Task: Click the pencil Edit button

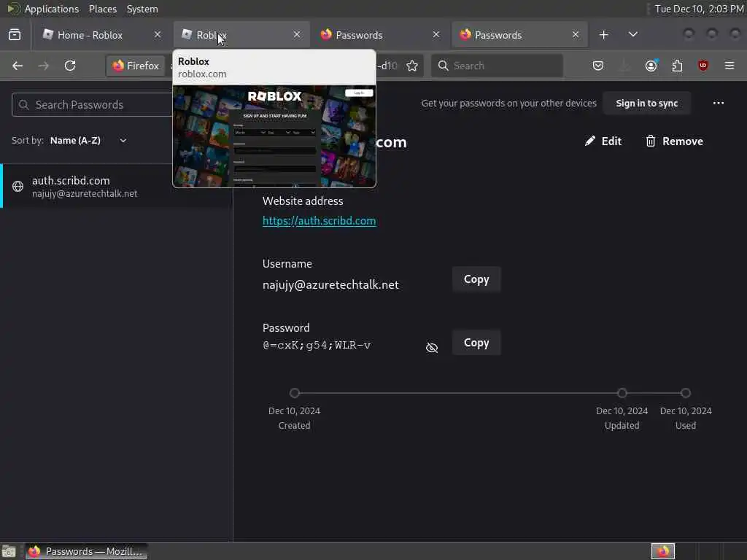Action: [603, 141]
